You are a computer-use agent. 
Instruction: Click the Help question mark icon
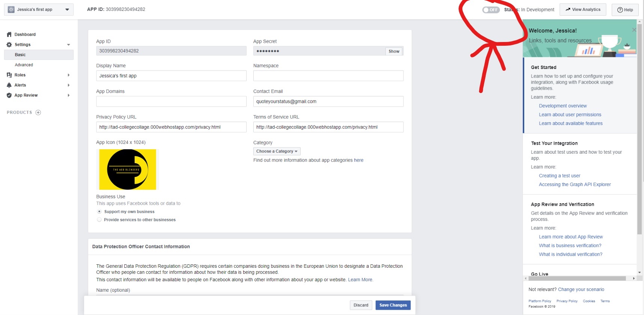pos(620,10)
